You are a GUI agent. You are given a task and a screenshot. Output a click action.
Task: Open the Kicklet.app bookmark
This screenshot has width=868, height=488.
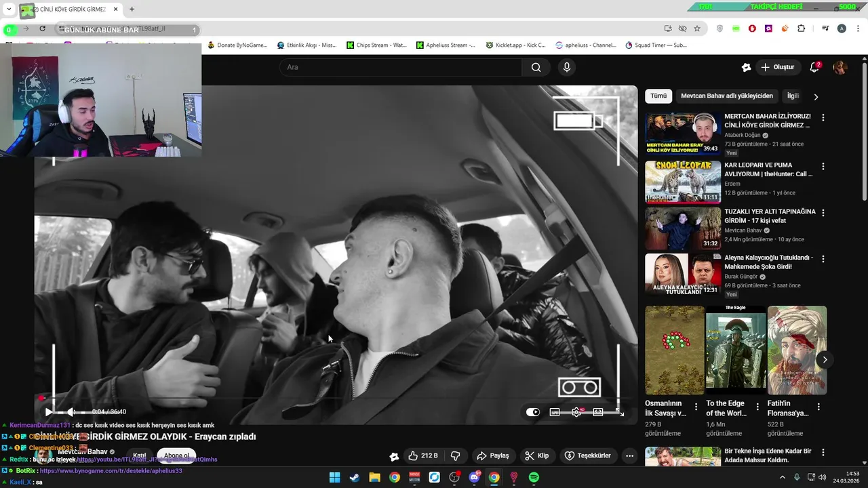[515, 45]
